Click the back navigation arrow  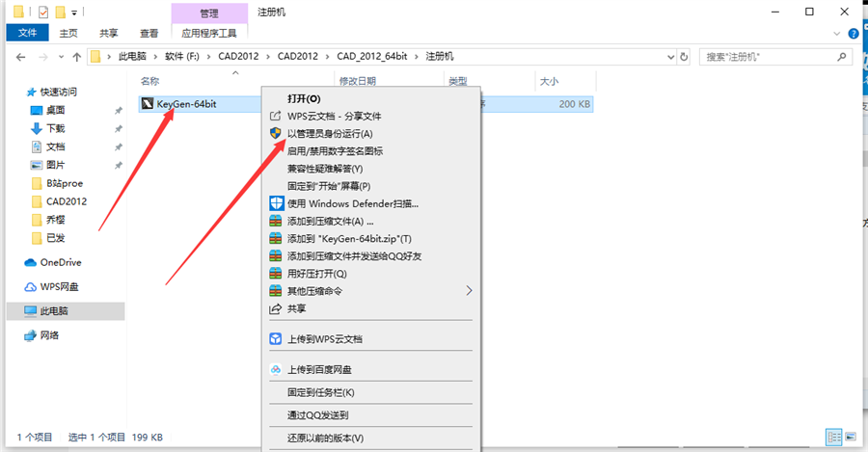click(x=21, y=57)
